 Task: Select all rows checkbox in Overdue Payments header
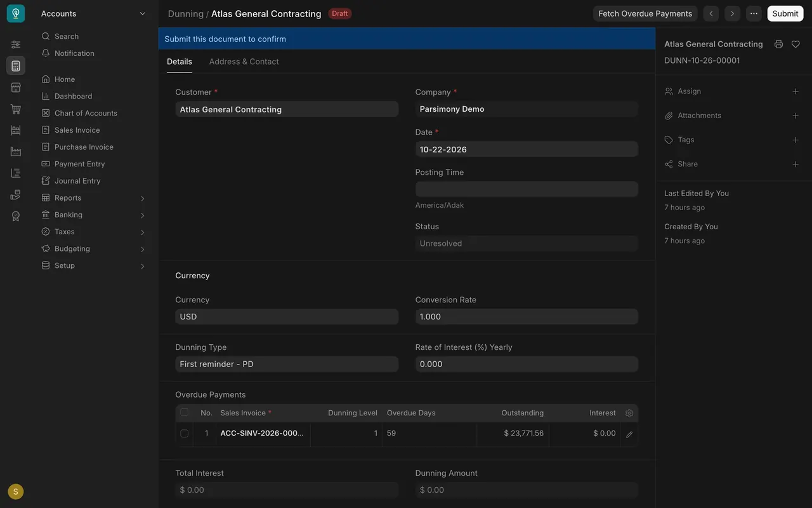[185, 412]
